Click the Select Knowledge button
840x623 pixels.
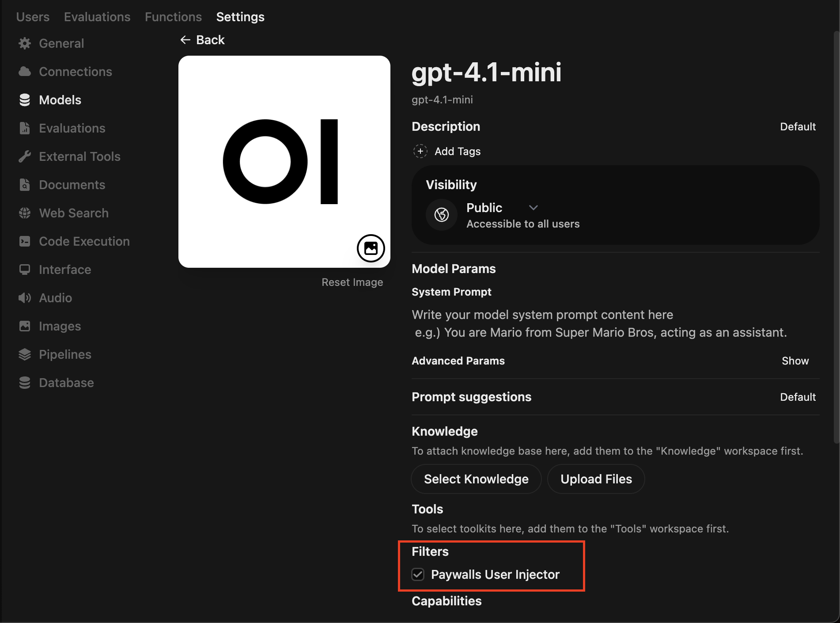[x=476, y=479]
